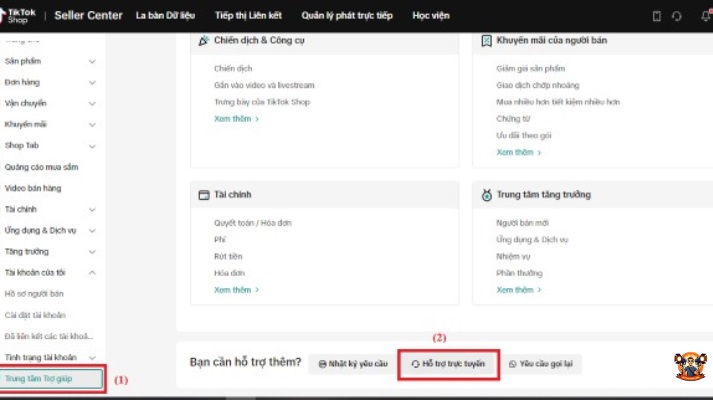The image size is (713, 400).
Task: Click the Khuyến mãi của người bán icon
Action: [x=487, y=41]
